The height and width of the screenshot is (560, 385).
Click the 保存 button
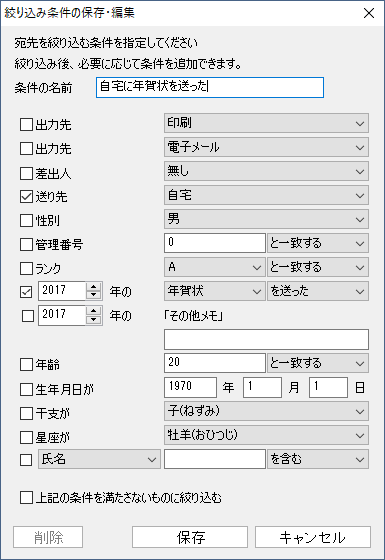[x=190, y=537]
